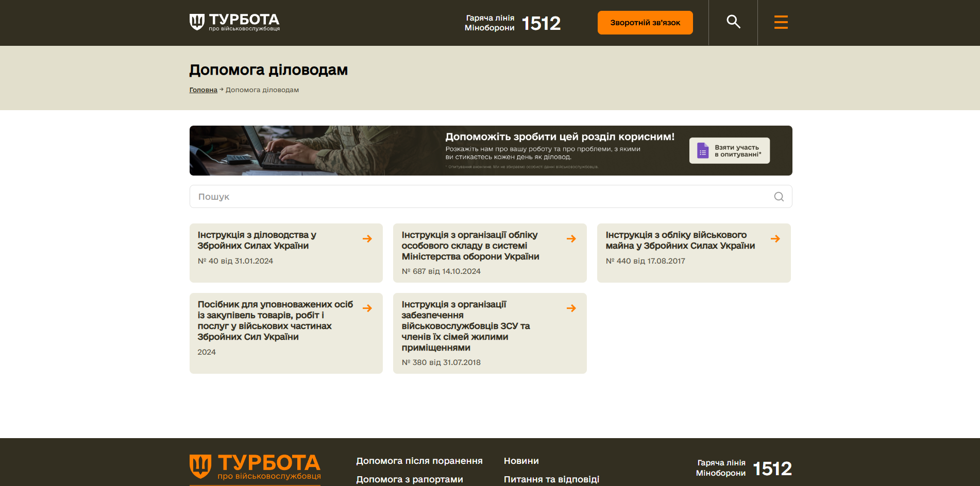Click the search magnifier icon in the header
Image resolution: width=980 pixels, height=486 pixels.
coord(733,22)
